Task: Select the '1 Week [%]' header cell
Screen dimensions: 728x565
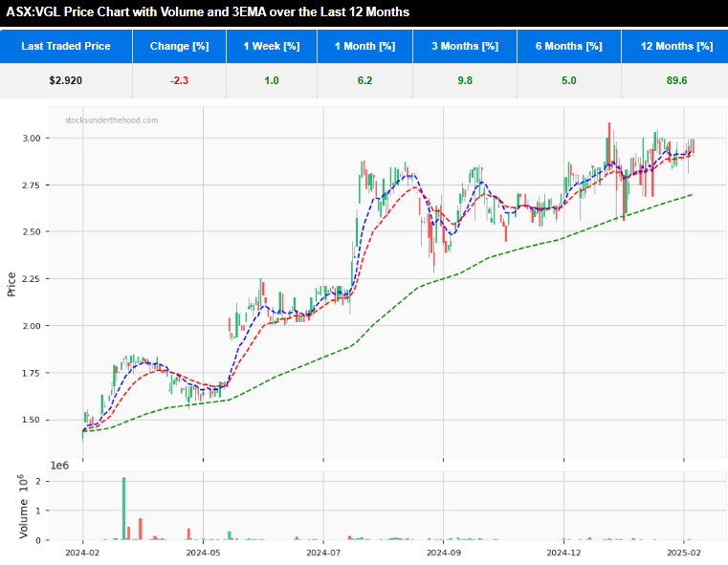Action: pos(272,46)
